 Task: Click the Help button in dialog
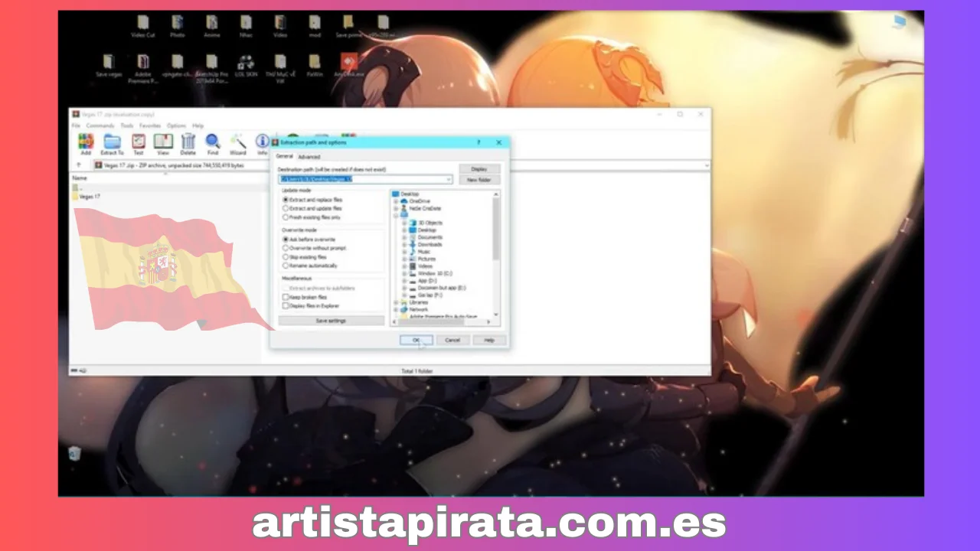pos(488,340)
